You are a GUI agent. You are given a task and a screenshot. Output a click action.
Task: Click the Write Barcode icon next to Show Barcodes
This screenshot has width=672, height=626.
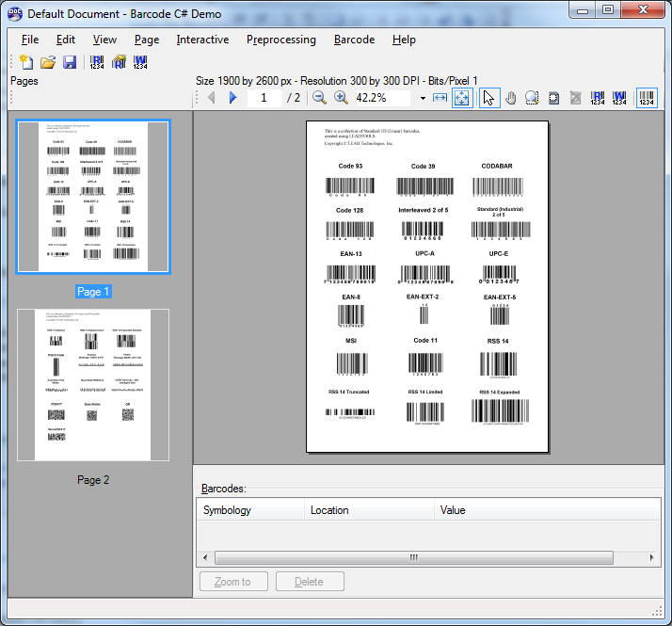pos(619,98)
